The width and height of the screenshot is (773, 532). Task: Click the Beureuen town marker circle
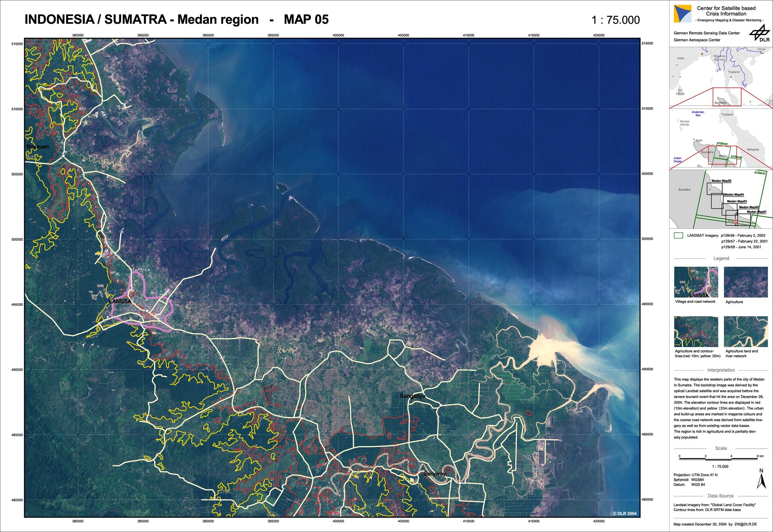point(63,156)
